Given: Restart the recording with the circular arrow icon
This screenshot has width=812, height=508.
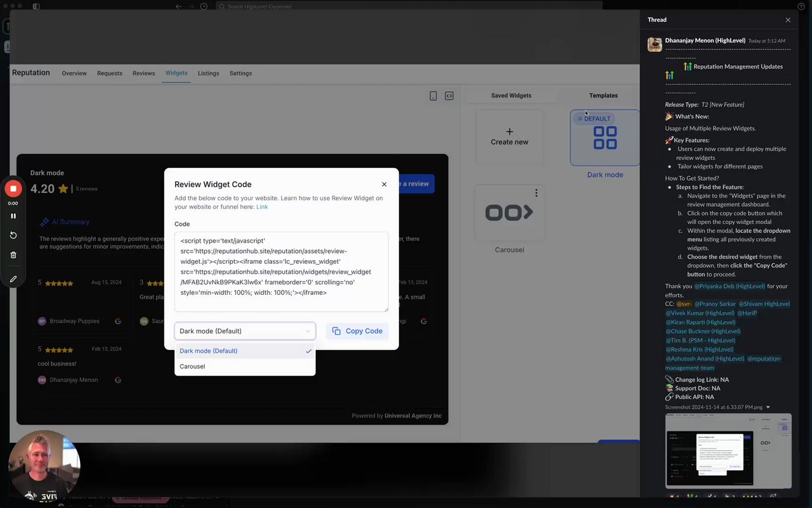Looking at the screenshot, I should (13, 235).
